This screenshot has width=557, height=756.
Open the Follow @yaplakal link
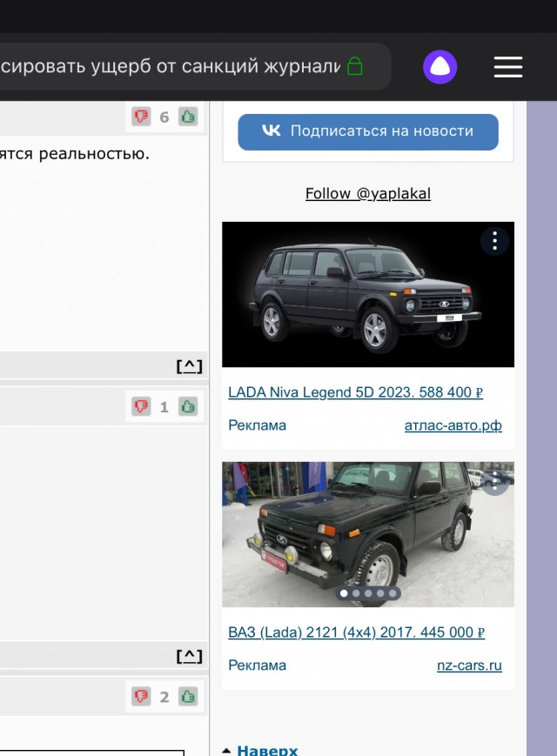(x=368, y=194)
